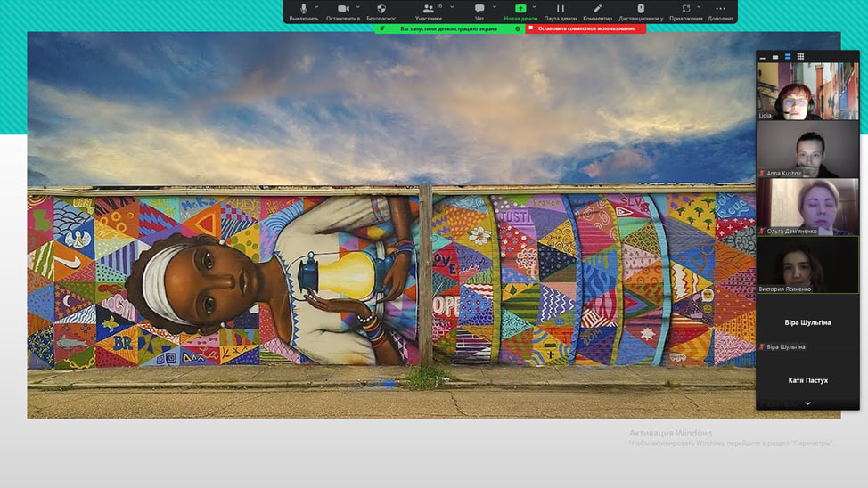Expand the arrow next to Чат
The height and width of the screenshot is (488, 868).
(x=495, y=7)
